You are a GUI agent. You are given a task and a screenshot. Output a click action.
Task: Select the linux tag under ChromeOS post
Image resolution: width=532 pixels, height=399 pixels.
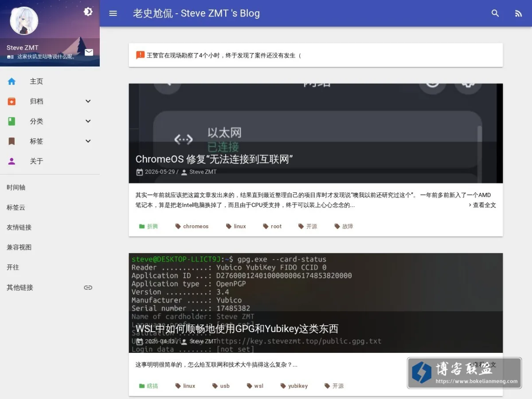click(x=236, y=227)
